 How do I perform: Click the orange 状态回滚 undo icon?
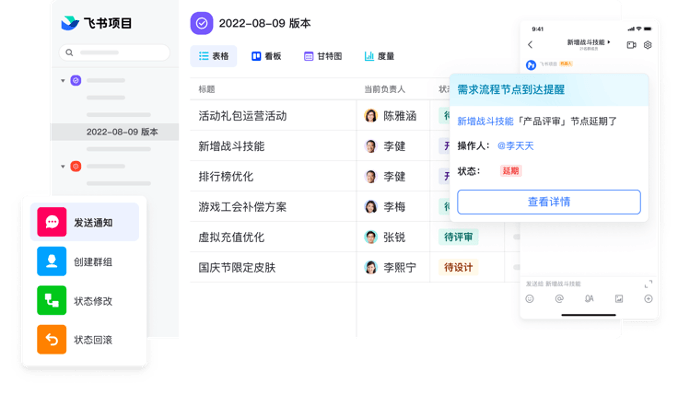(52, 340)
